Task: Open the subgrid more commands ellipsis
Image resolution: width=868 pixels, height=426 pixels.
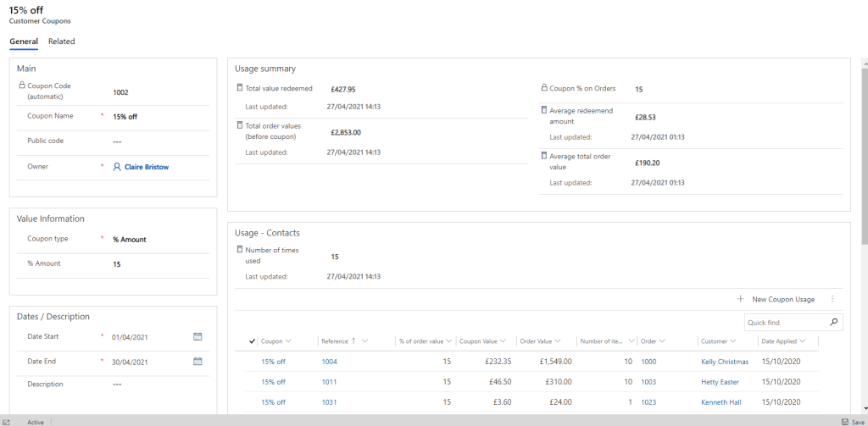Action: point(832,299)
